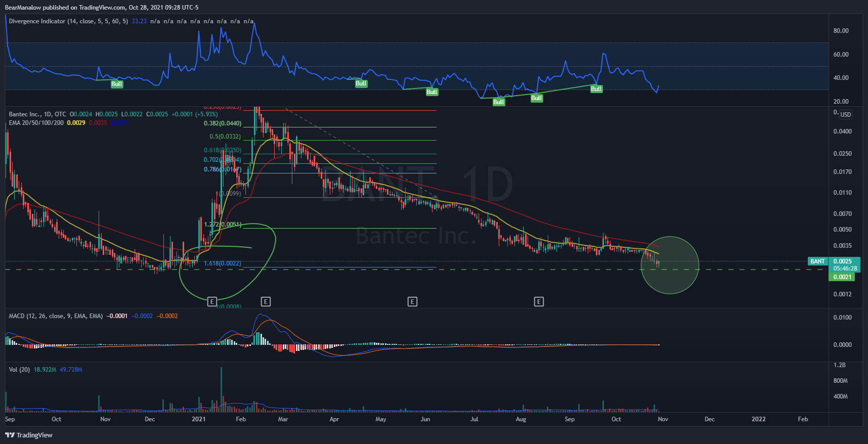Click the MACD (12, 26, close, 9) legend

pyautogui.click(x=56, y=316)
